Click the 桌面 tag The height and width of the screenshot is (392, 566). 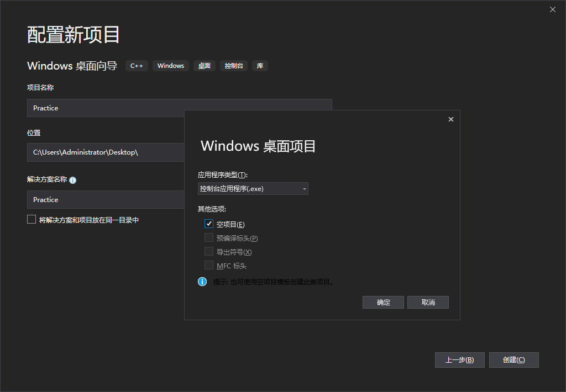[205, 66]
